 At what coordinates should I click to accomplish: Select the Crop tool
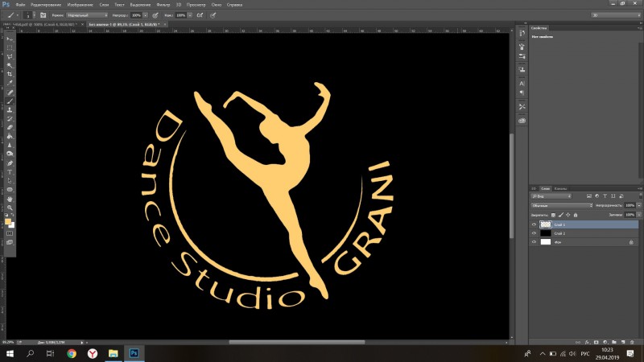(x=10, y=74)
